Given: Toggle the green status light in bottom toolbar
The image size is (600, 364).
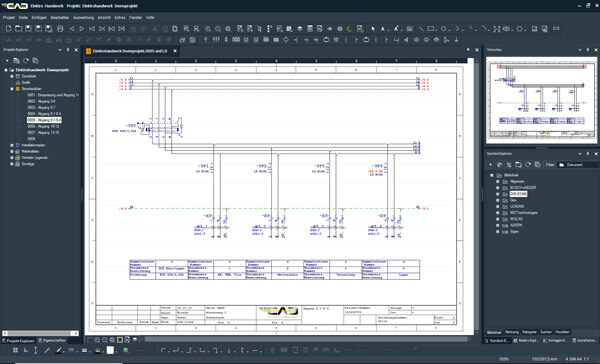Looking at the screenshot, I should [x=126, y=350].
